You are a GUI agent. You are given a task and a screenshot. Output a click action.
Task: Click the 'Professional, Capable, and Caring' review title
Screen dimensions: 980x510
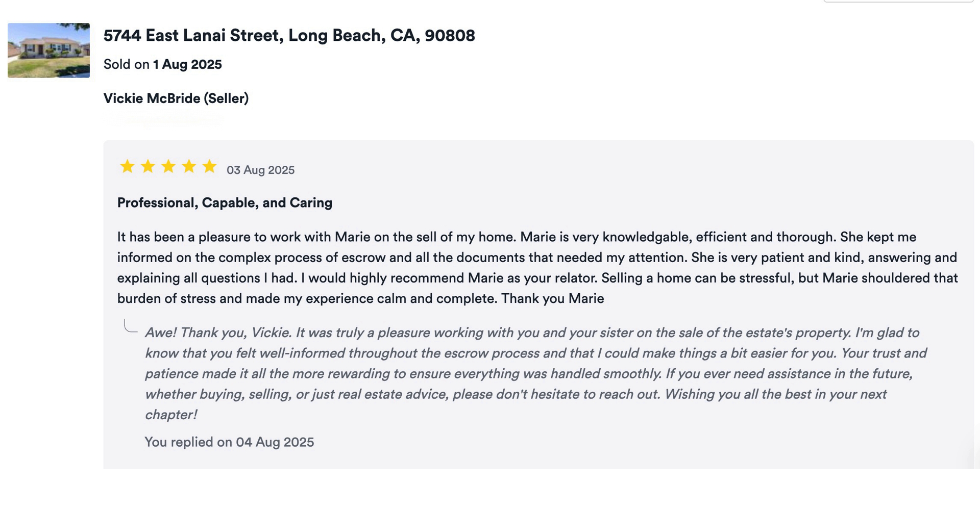(225, 203)
